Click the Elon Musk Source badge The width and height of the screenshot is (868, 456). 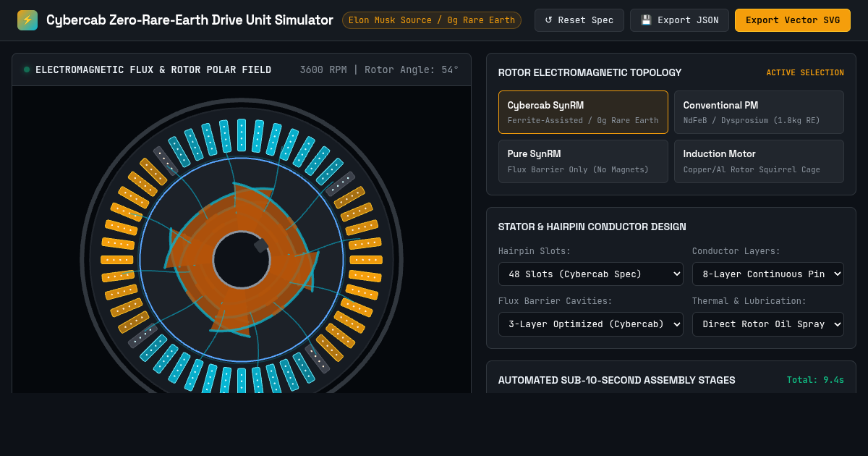432,20
